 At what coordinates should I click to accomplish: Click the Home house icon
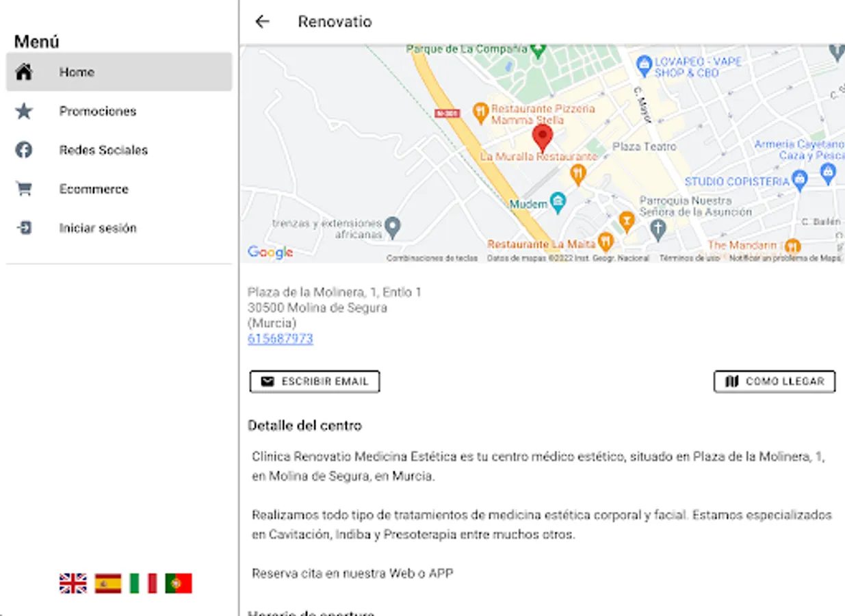coord(24,72)
